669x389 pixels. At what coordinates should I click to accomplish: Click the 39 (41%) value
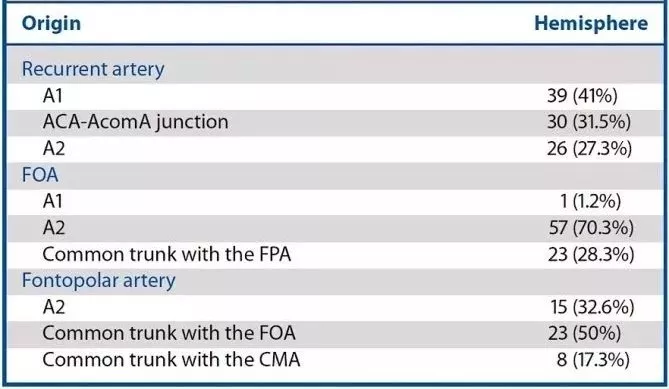[x=582, y=96]
